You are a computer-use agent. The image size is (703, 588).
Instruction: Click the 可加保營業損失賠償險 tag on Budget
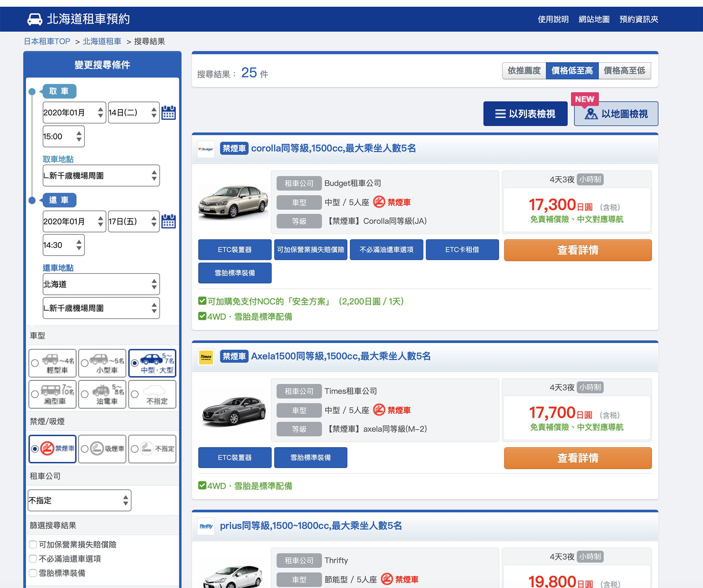311,250
